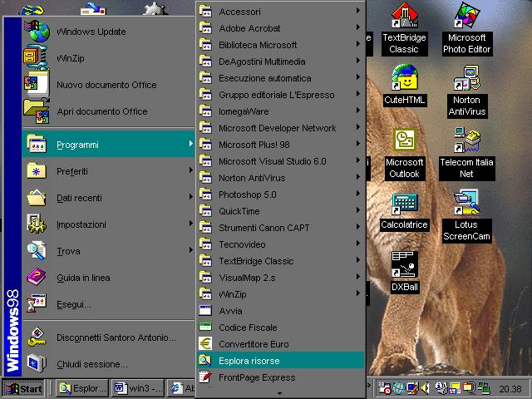Expand the Preferiti submenu arrow

pyautogui.click(x=190, y=170)
